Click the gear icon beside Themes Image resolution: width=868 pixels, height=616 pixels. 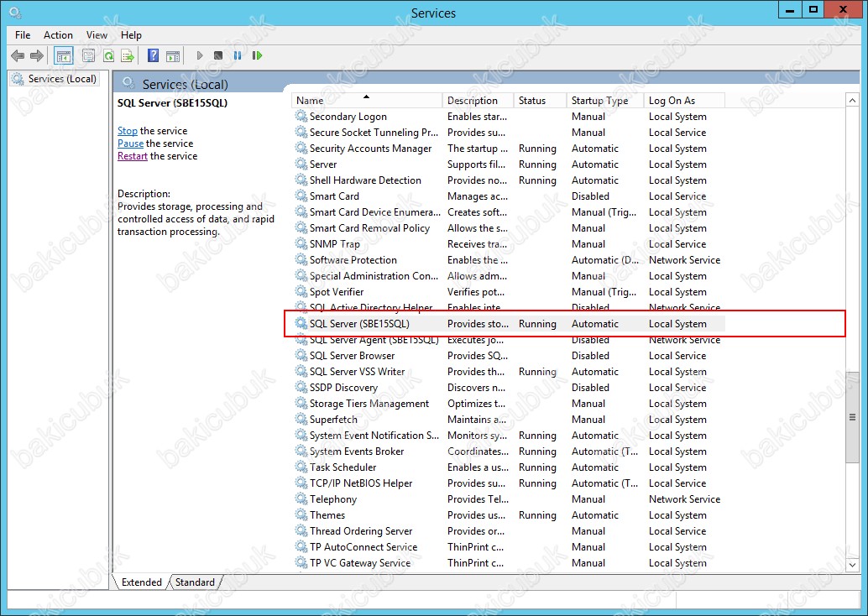(301, 514)
